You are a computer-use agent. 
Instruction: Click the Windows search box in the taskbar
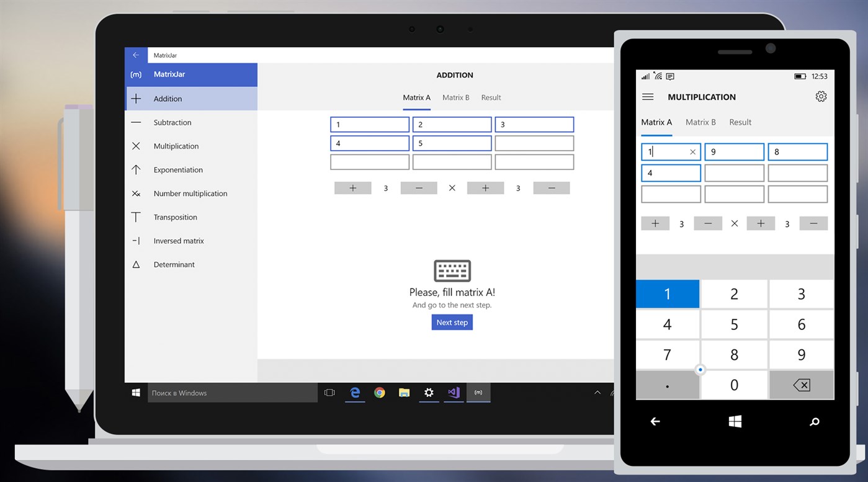pyautogui.click(x=233, y=392)
